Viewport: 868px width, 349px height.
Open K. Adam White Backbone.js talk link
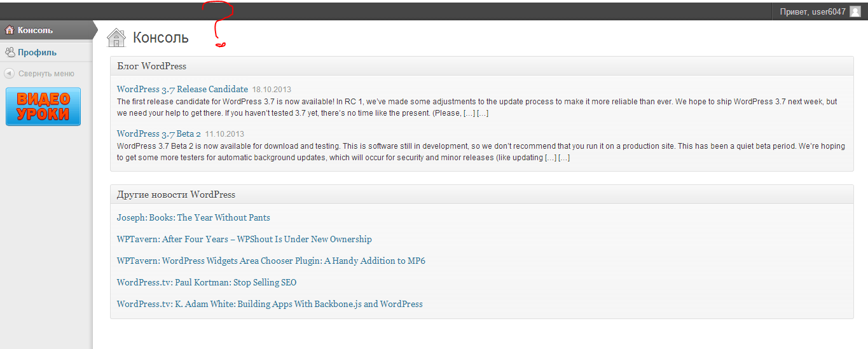pos(270,304)
